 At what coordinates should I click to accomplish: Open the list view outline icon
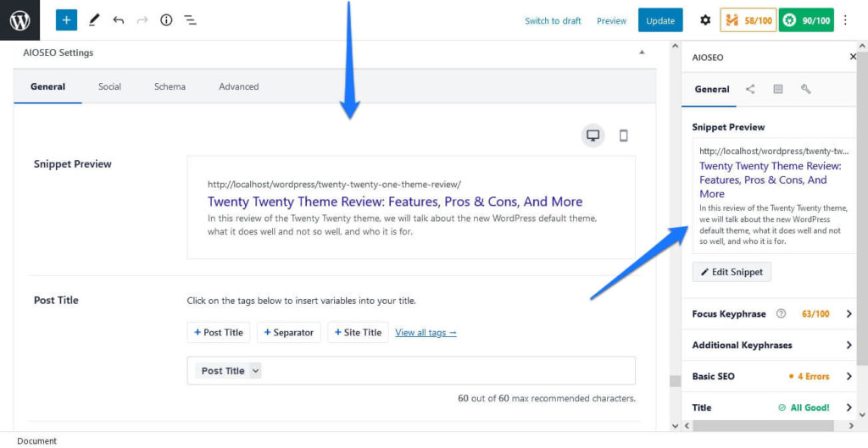pos(191,20)
